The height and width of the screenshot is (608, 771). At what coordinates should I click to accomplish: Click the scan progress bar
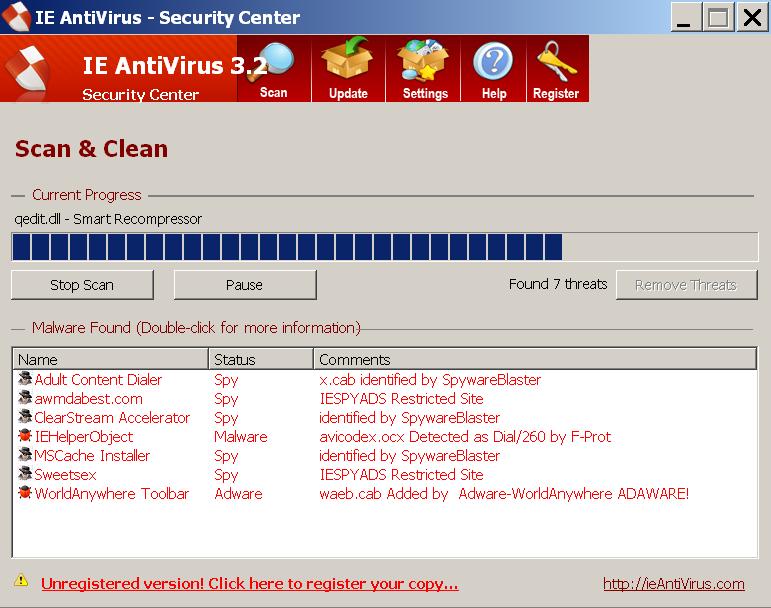click(x=385, y=247)
